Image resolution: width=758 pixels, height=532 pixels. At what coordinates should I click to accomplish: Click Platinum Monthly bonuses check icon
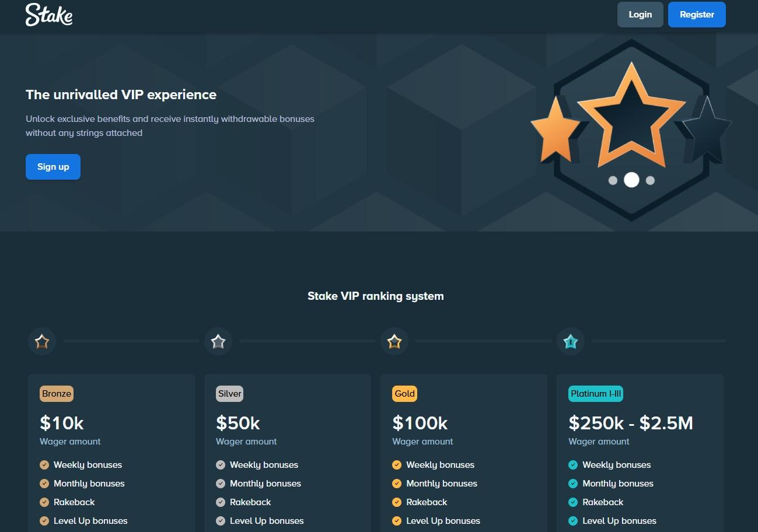click(x=573, y=484)
